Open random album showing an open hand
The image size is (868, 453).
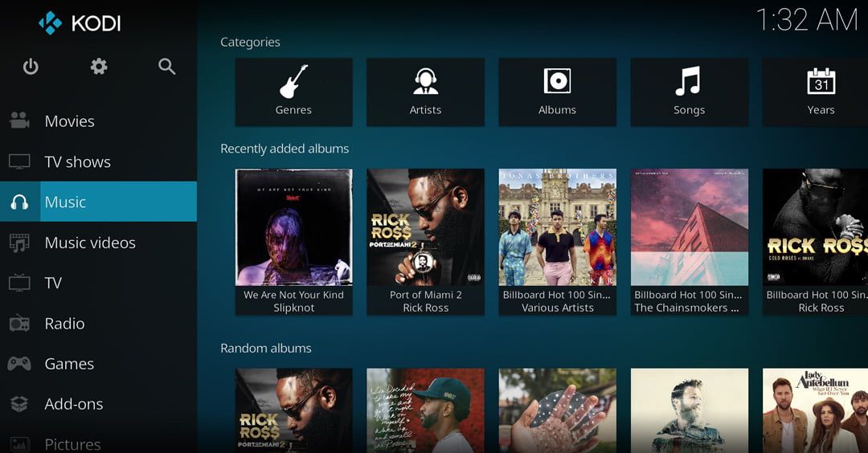coord(558,410)
